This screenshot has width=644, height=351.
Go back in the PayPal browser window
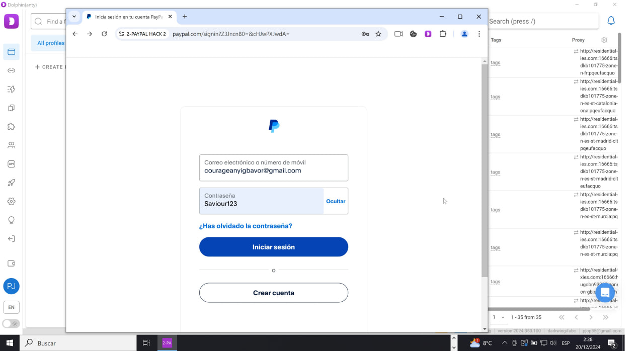[75, 34]
